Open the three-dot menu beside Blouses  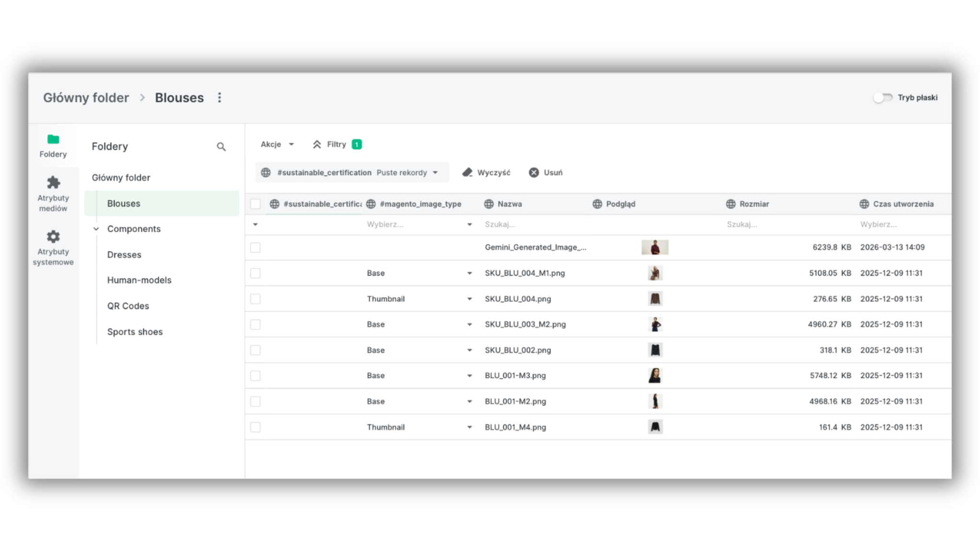click(x=220, y=98)
